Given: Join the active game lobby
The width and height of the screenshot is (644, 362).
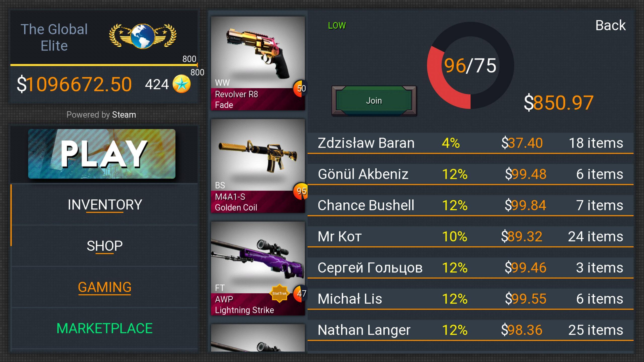Looking at the screenshot, I should 373,100.
